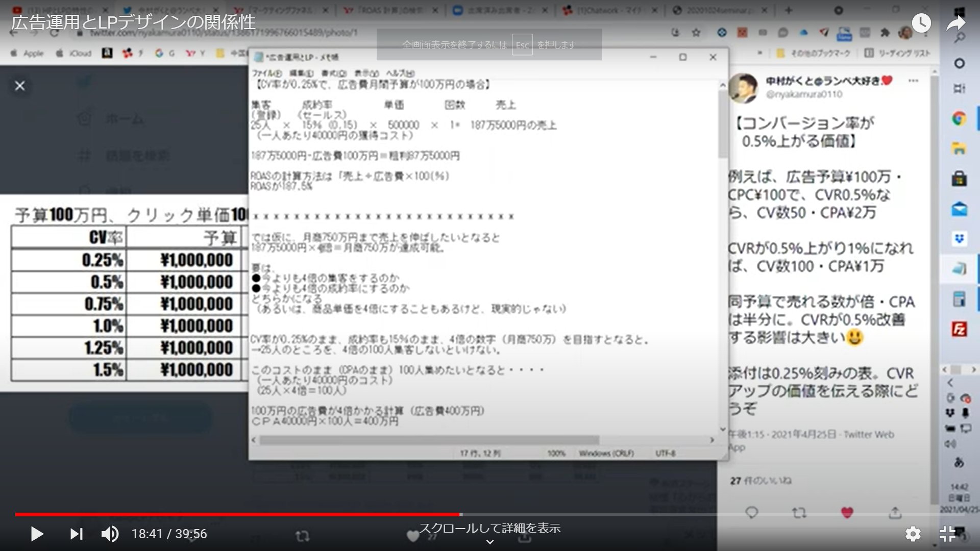Image resolution: width=980 pixels, height=551 pixels.
Task: Click the retweet icon under tweet
Action: pos(799,512)
